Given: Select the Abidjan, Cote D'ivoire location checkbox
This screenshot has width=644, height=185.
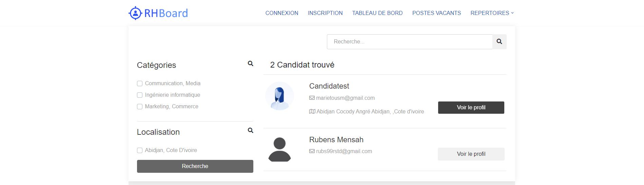Looking at the screenshot, I should (x=140, y=150).
